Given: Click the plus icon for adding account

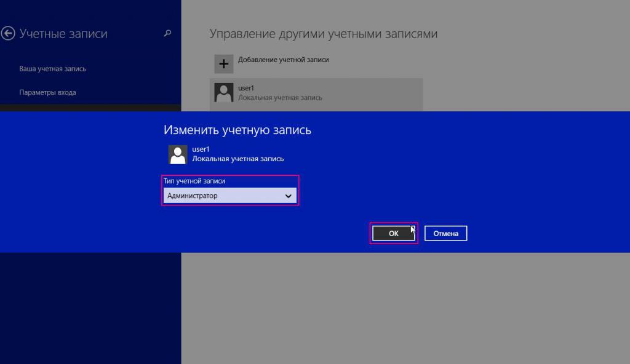Looking at the screenshot, I should [x=224, y=64].
